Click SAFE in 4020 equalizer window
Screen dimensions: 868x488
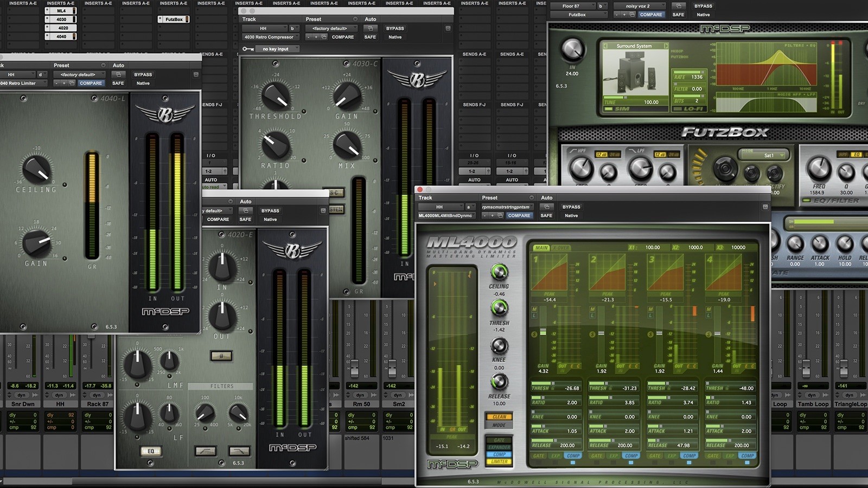(245, 219)
